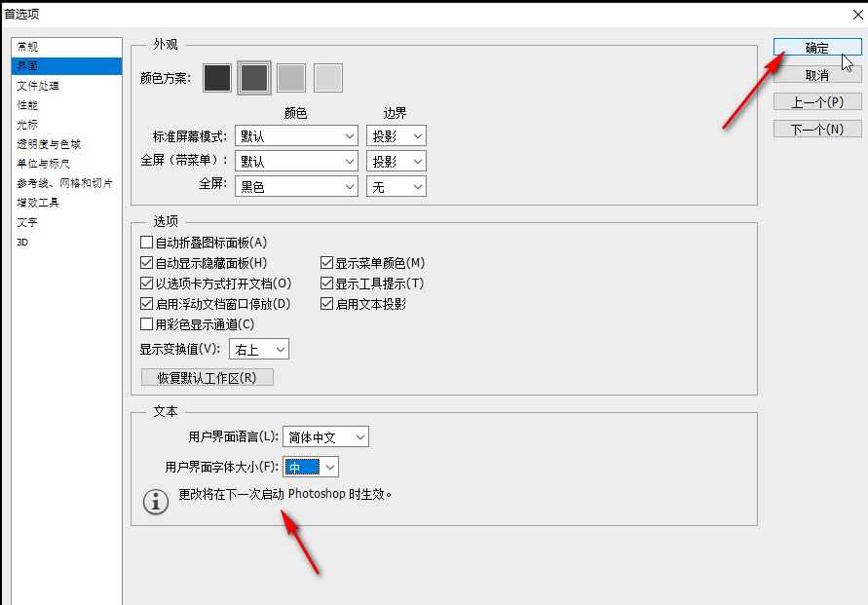This screenshot has height=605, width=868.
Task: Switch to the 性能 preferences section
Action: pyautogui.click(x=27, y=104)
